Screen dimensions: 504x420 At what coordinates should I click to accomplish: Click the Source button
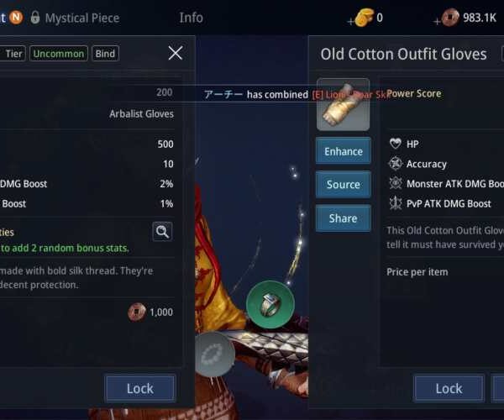coord(344,185)
